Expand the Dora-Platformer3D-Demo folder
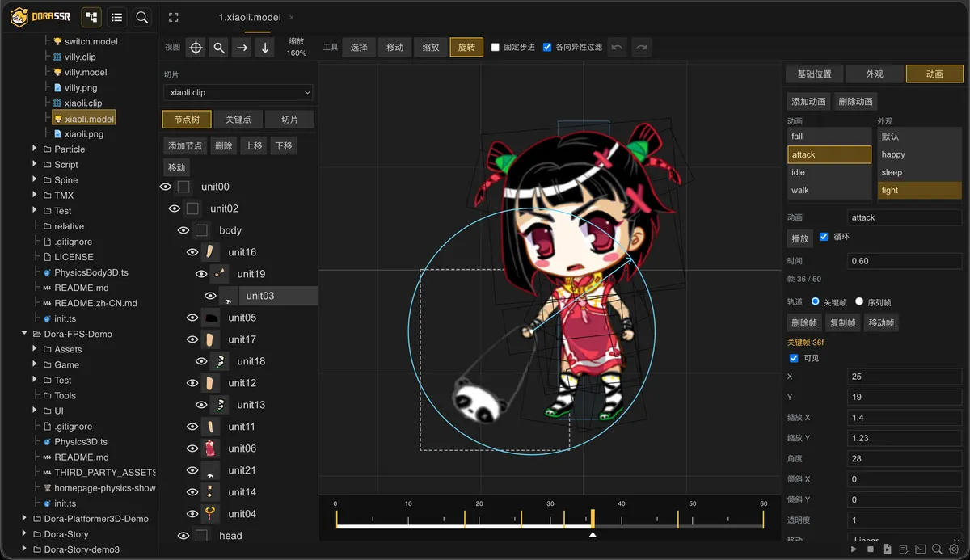Image resolution: width=970 pixels, height=560 pixels. coord(24,519)
